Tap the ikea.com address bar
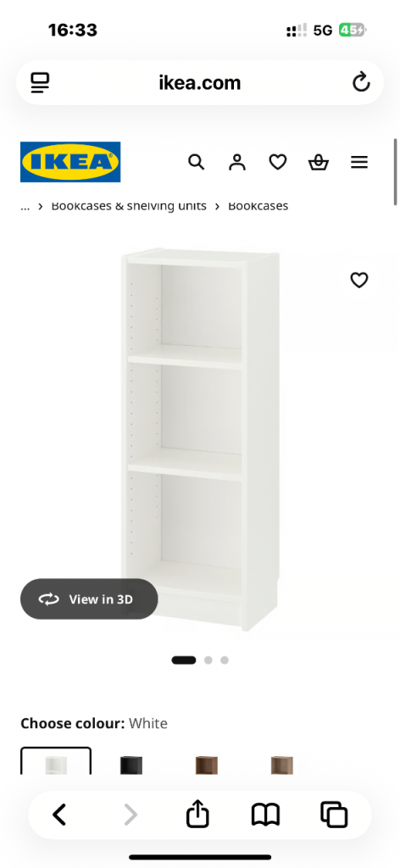The image size is (400, 868). pyautogui.click(x=200, y=82)
